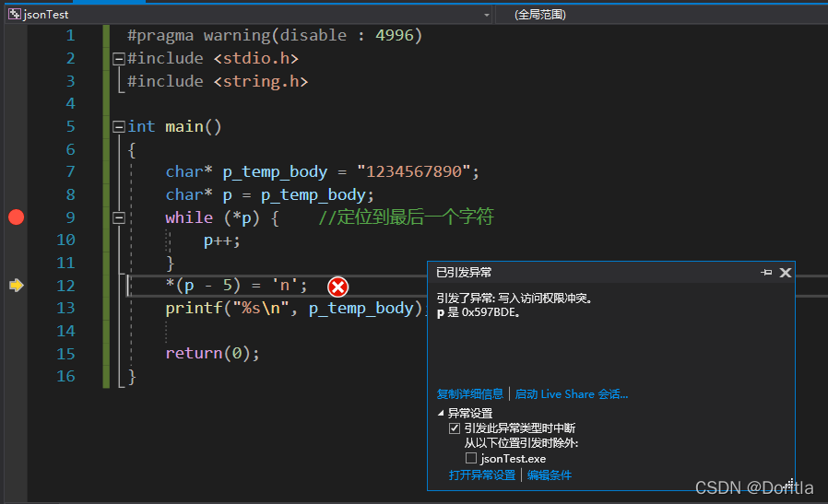Click the #pragma warning directive on line 1
The width and height of the screenshot is (828, 504).
(275, 35)
